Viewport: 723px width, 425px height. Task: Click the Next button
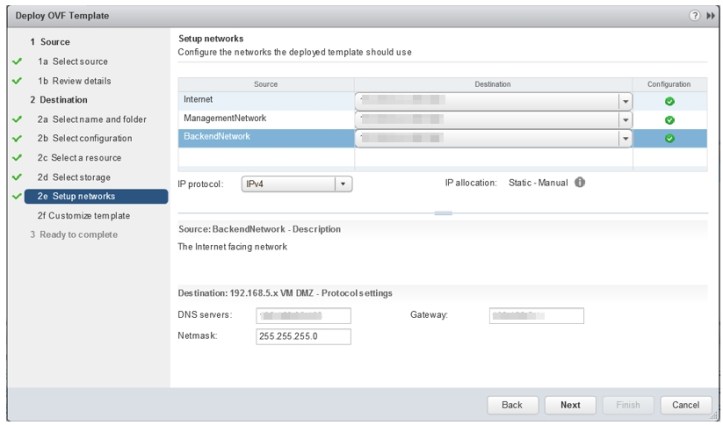click(x=570, y=405)
